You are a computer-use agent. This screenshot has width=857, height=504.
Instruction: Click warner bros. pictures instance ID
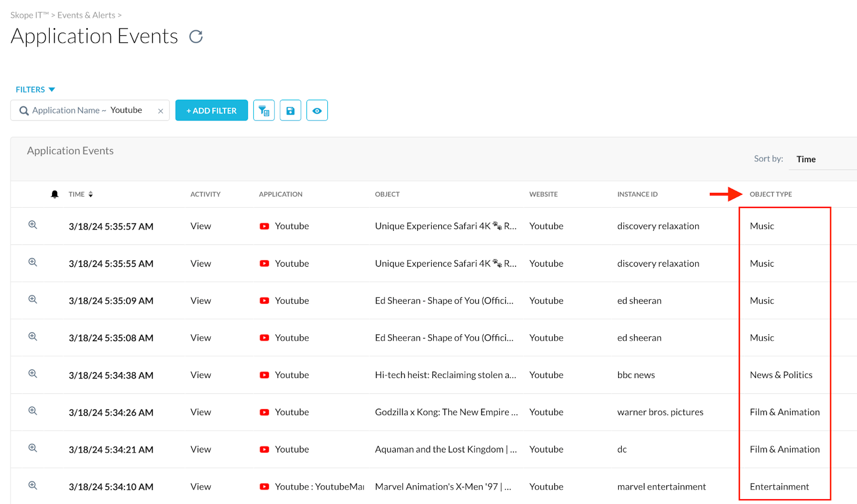coord(660,412)
